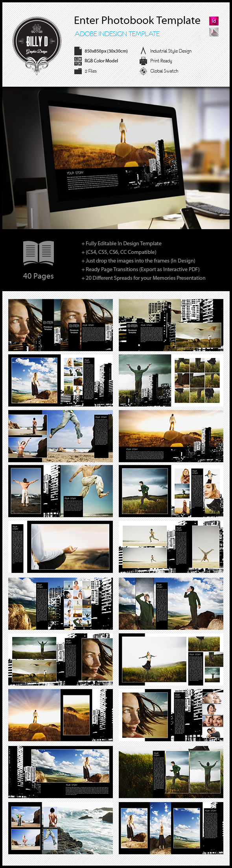Image resolution: width=232 pixels, height=868 pixels.
Task: Click the folder icon beside 2 Files
Action: click(x=78, y=71)
